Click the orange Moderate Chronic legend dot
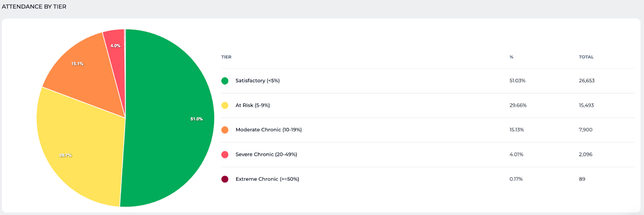 225,130
